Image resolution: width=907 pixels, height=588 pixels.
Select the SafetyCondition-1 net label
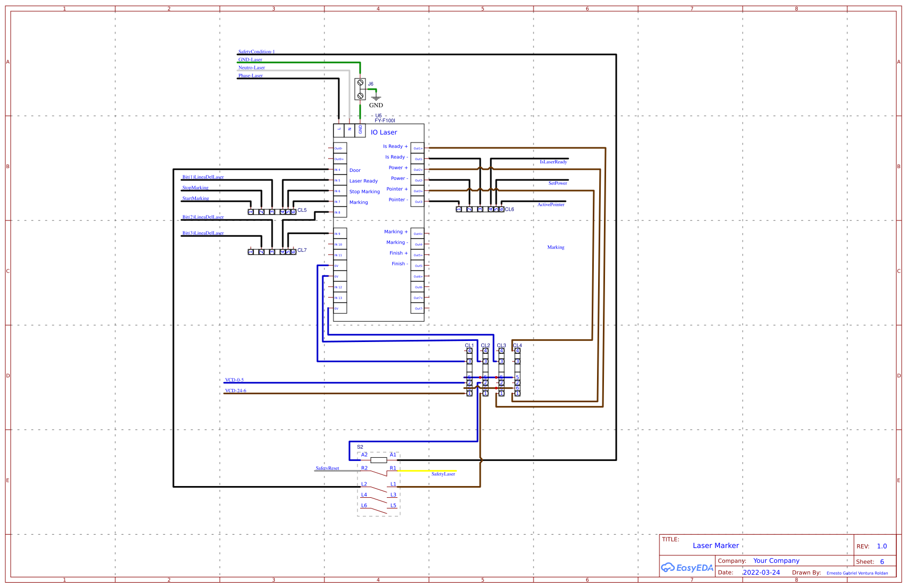click(x=257, y=51)
